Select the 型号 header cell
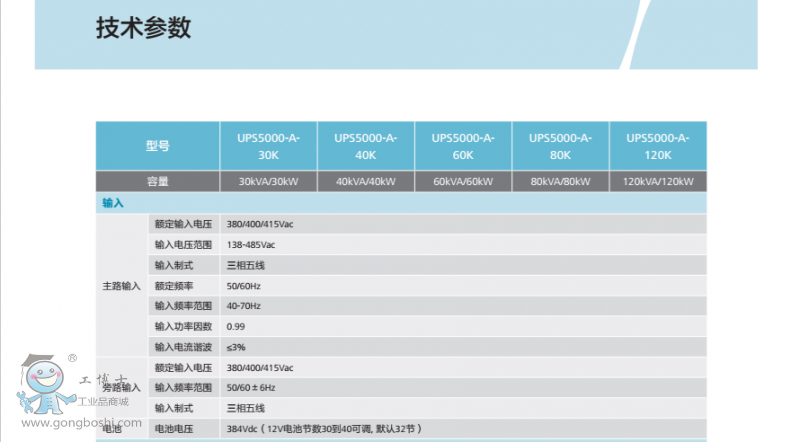The width and height of the screenshot is (800, 442). [x=157, y=146]
